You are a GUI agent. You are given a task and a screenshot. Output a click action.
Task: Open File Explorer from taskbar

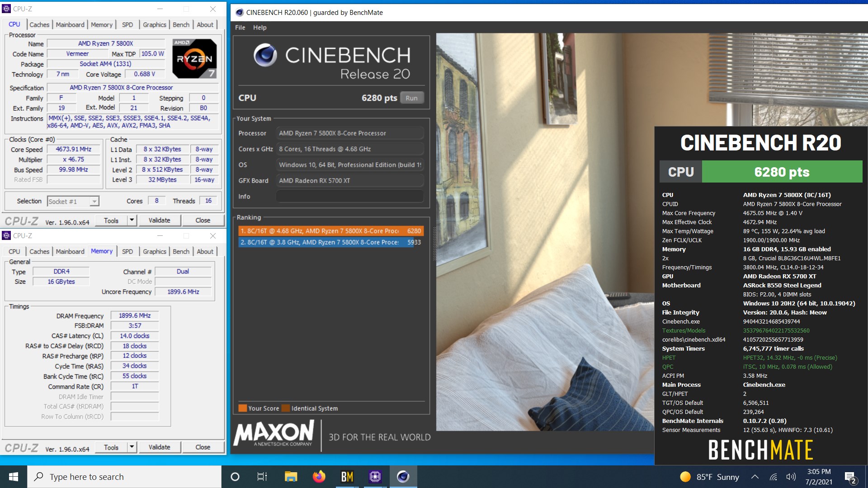point(291,477)
